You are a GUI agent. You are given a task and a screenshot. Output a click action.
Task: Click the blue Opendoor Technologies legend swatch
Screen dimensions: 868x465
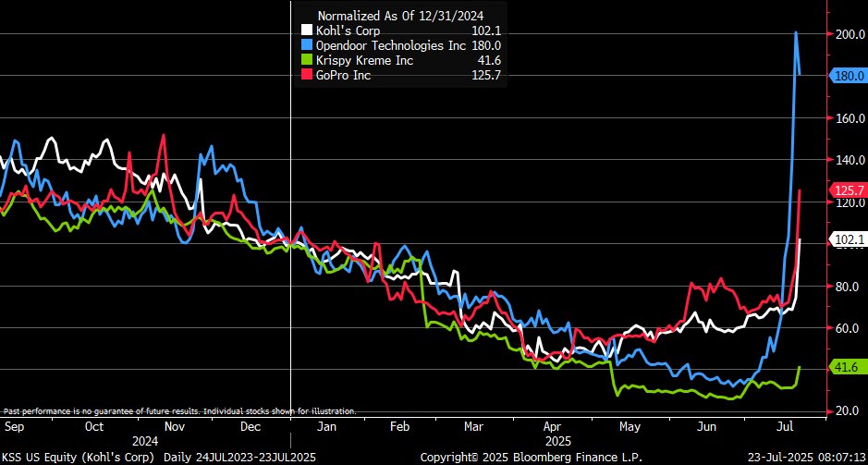pyautogui.click(x=306, y=45)
